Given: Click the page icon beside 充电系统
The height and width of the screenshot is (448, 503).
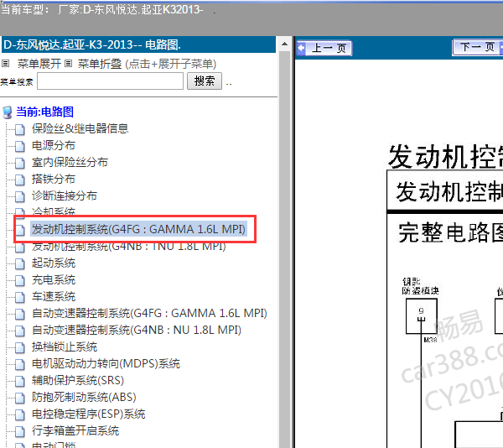Looking at the screenshot, I should tap(20, 280).
